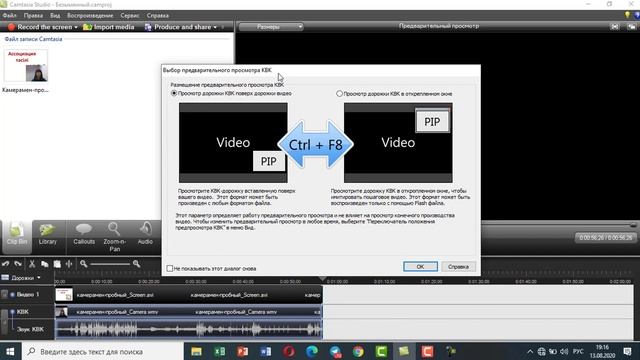This screenshot has width=640, height=360.
Task: Open PowerPoint from taskbar
Action: click(242, 351)
